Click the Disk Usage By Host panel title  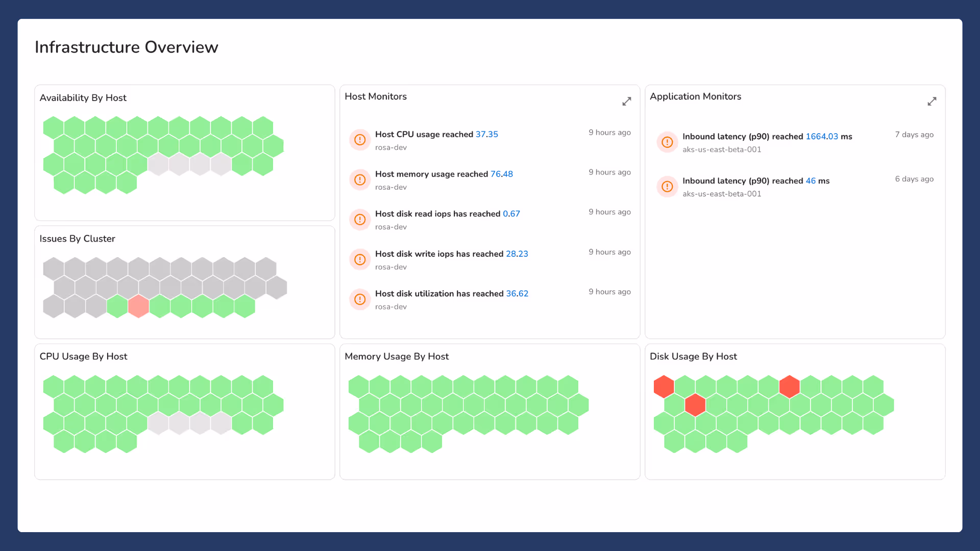click(x=693, y=357)
